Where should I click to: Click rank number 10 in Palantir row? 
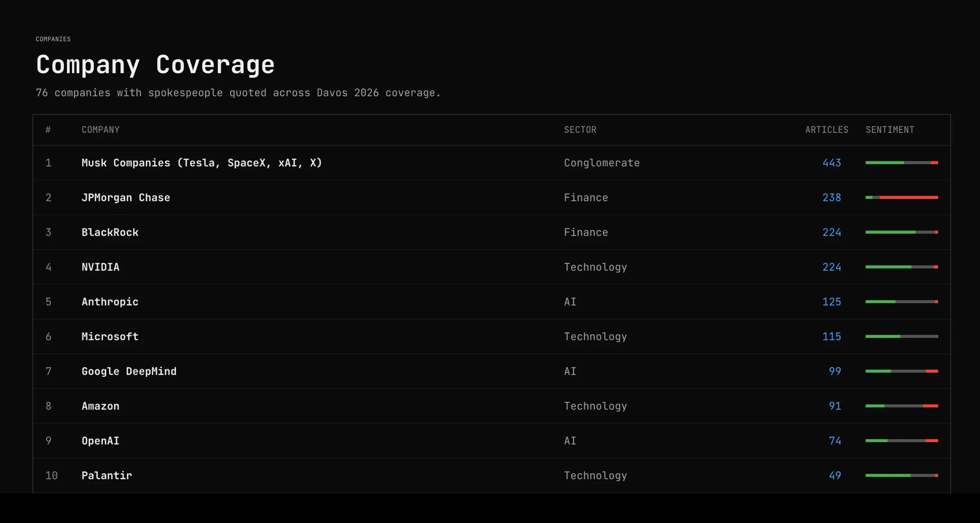pos(51,476)
